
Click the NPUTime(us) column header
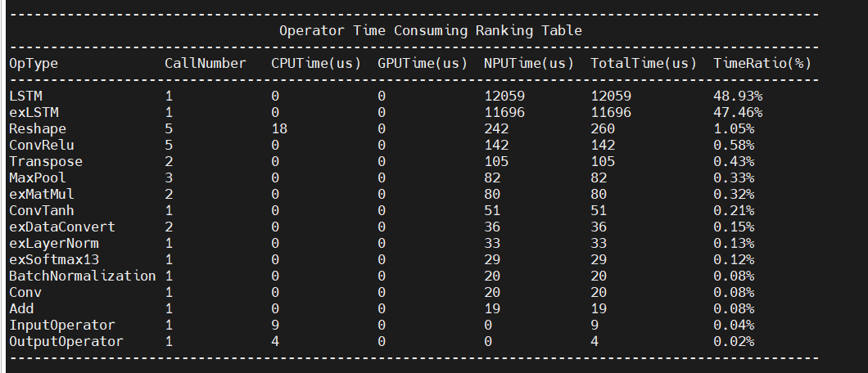tap(529, 64)
